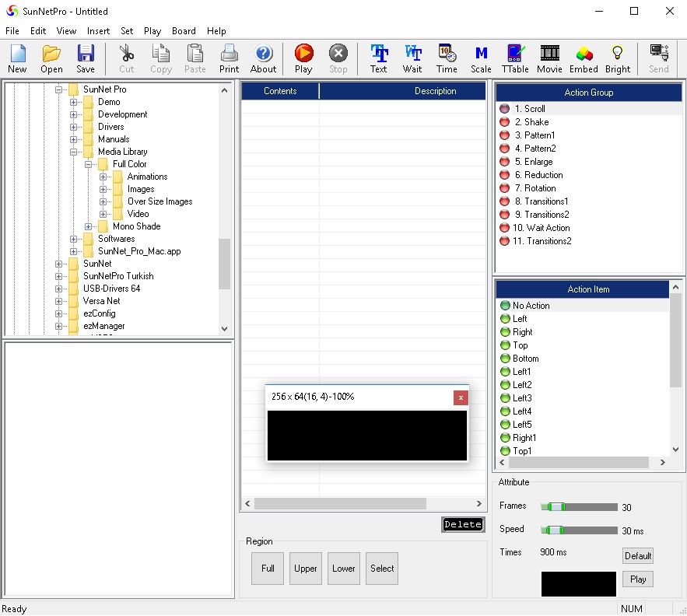This screenshot has width=687, height=616.
Task: Expand the Video folder node
Action: 103,214
